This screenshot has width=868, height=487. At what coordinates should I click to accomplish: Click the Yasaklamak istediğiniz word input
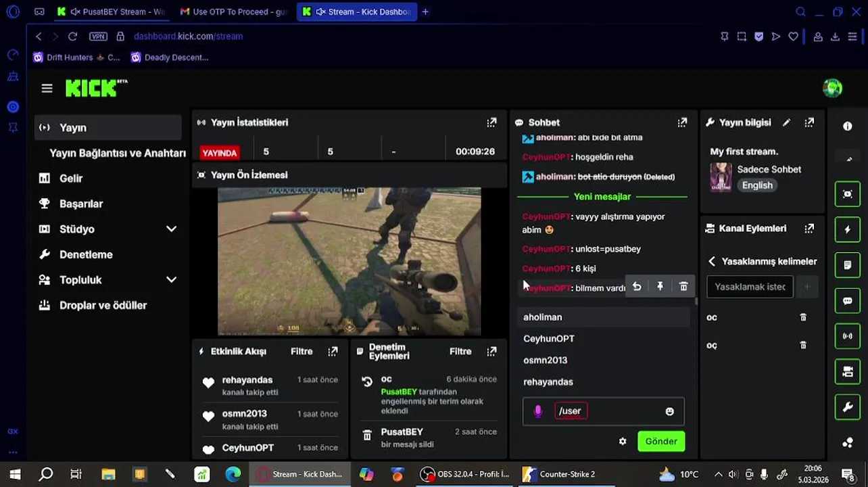(x=750, y=287)
